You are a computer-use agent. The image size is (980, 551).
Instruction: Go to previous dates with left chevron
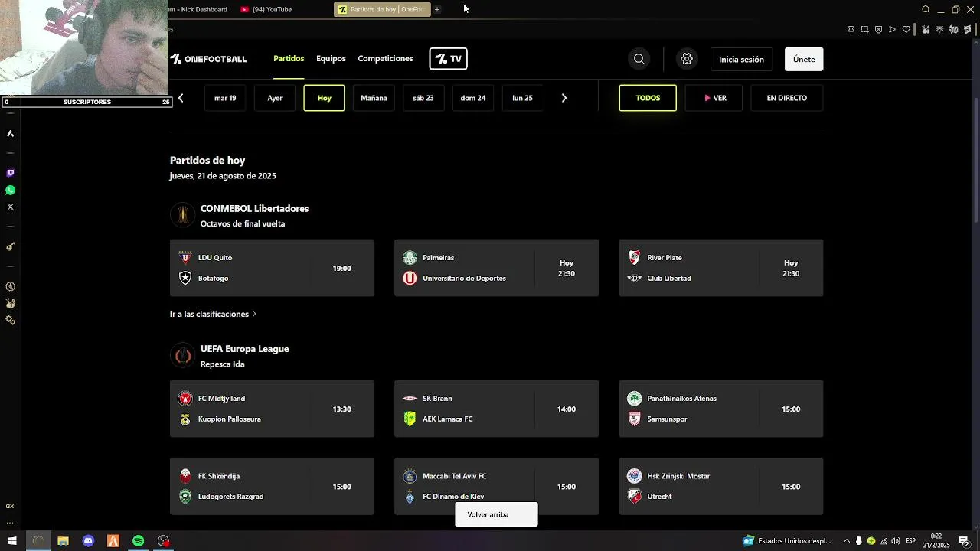tap(181, 98)
